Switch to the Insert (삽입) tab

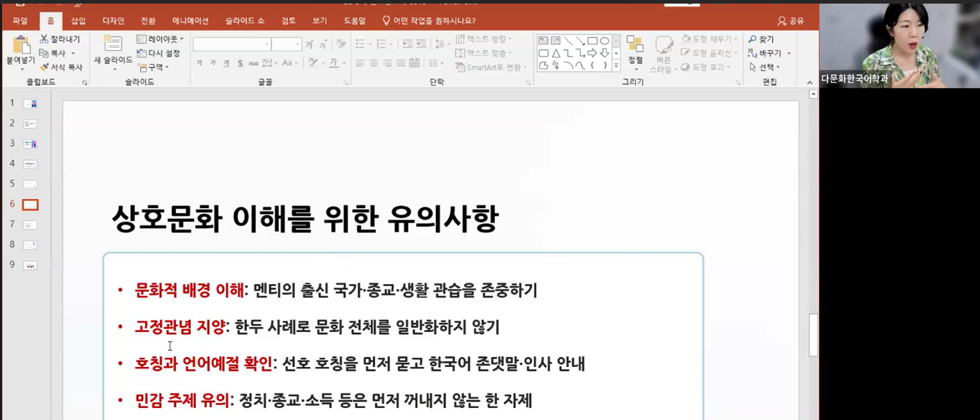click(x=78, y=21)
